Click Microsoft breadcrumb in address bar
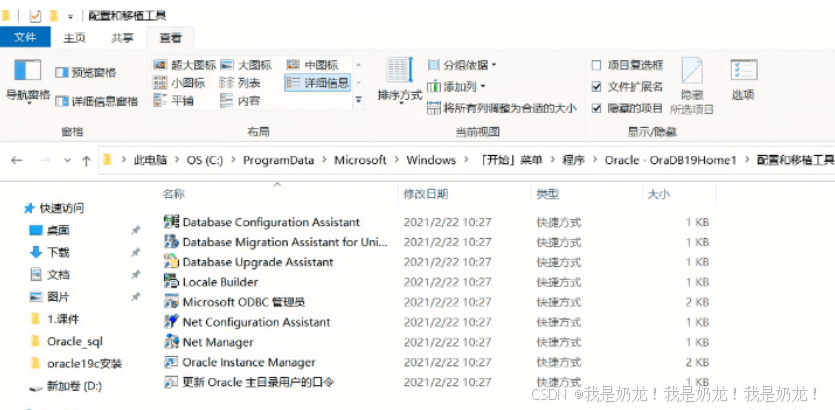The image size is (835, 410). coord(360,160)
